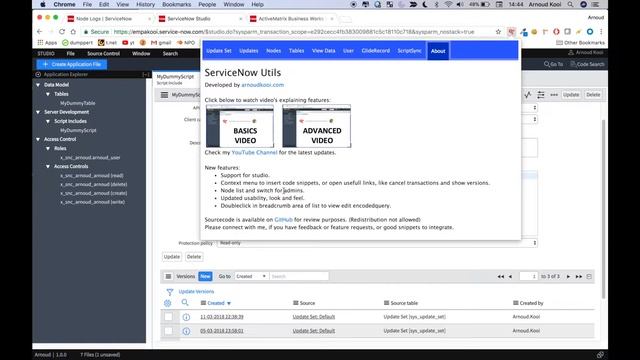Select MyDummyTable in Application Explorer
The height and width of the screenshot is (360, 640).
click(x=78, y=103)
